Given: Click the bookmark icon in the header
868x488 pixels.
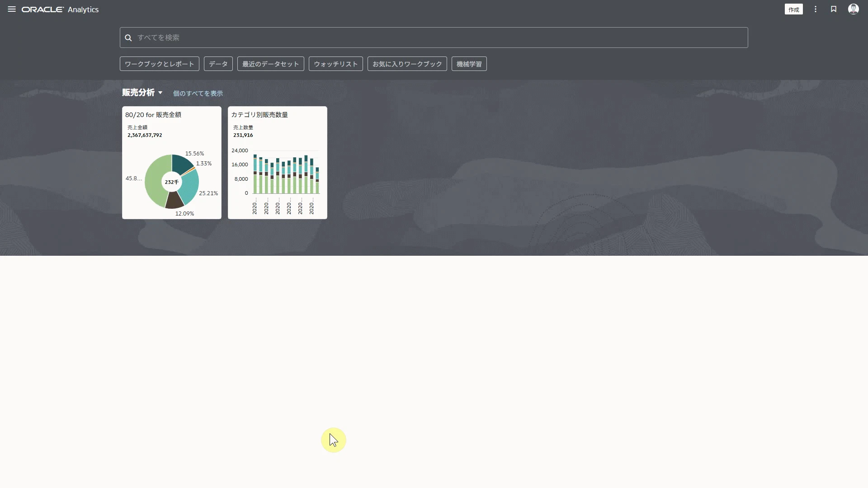Looking at the screenshot, I should point(834,9).
